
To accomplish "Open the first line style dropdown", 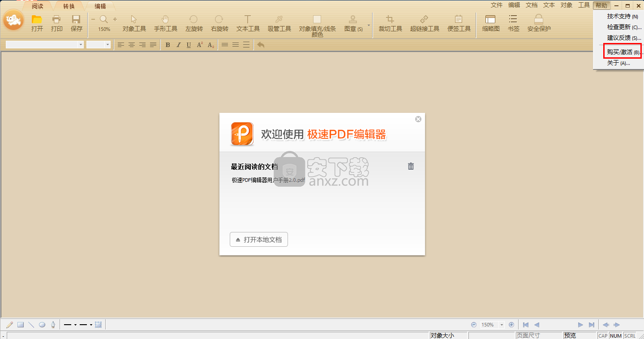I will tap(75, 325).
